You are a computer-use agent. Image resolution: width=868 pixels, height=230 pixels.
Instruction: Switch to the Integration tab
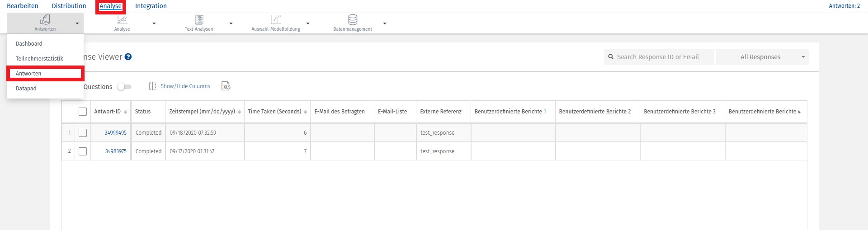point(151,6)
